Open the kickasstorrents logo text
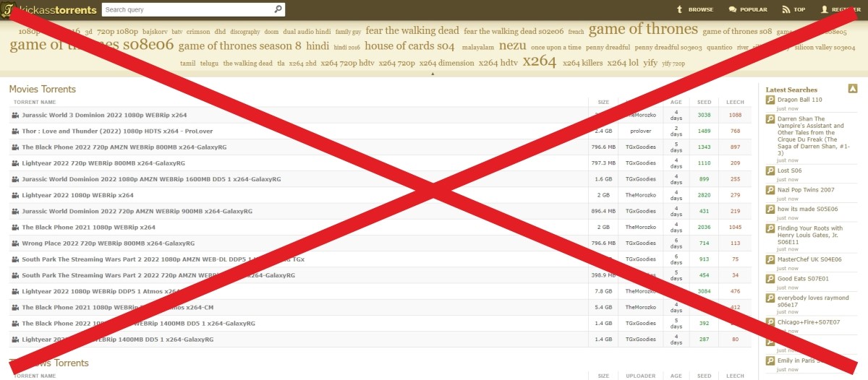The image size is (868, 380). coord(56,10)
